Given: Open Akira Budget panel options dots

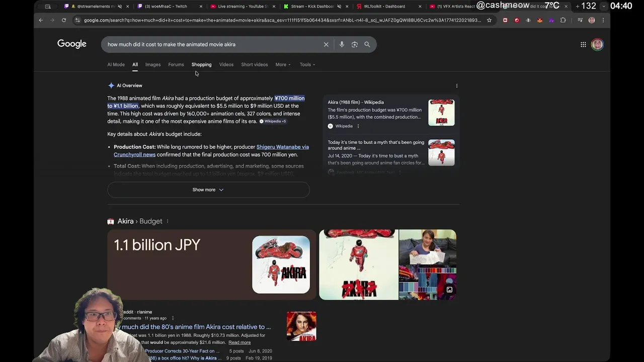Looking at the screenshot, I should coord(168,221).
